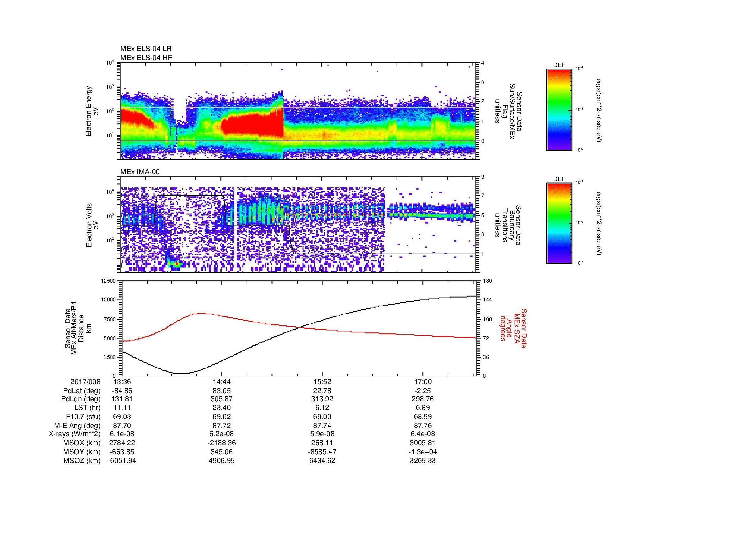Click the 'Electron Energy eV' axis label

pyautogui.click(x=92, y=111)
